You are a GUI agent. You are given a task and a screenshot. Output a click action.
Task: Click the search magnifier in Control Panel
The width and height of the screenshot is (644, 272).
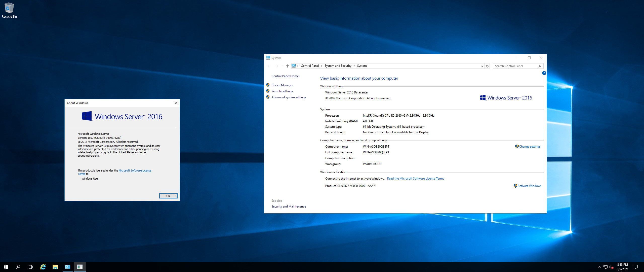click(x=540, y=66)
